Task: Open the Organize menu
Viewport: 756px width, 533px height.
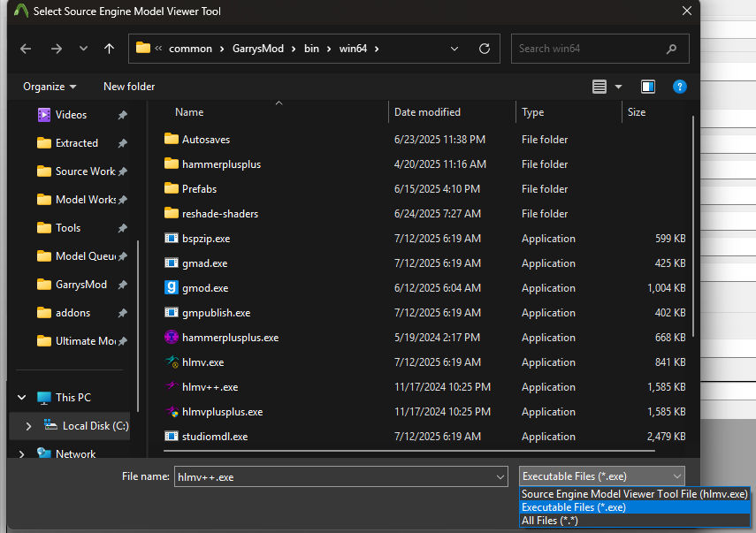Action: [50, 87]
